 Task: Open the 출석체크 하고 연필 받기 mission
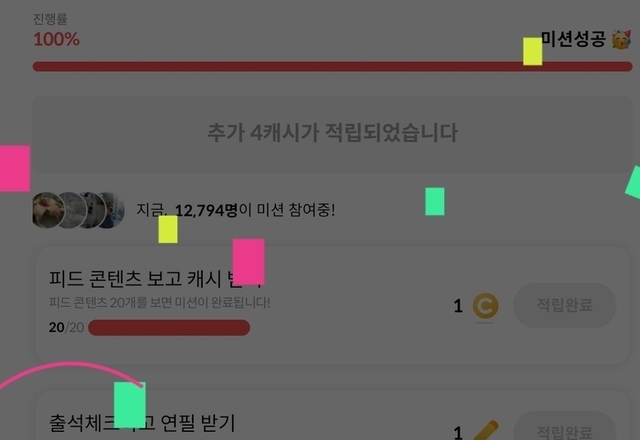pos(332,415)
